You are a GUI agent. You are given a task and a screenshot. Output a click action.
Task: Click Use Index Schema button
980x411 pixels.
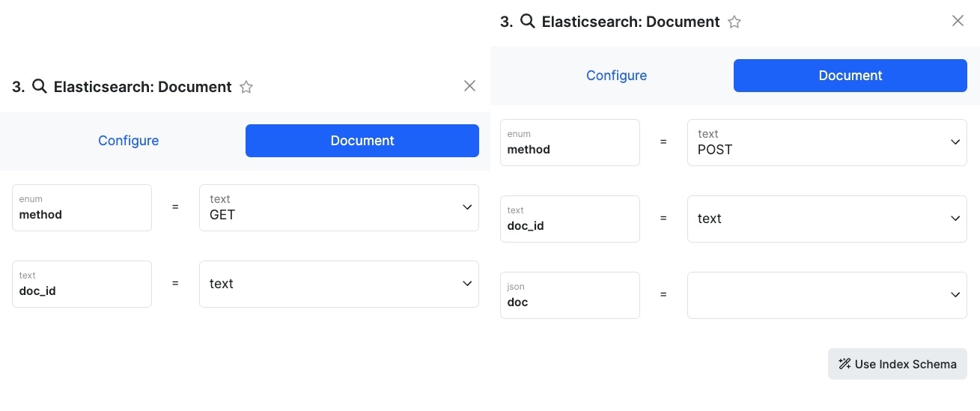click(898, 364)
